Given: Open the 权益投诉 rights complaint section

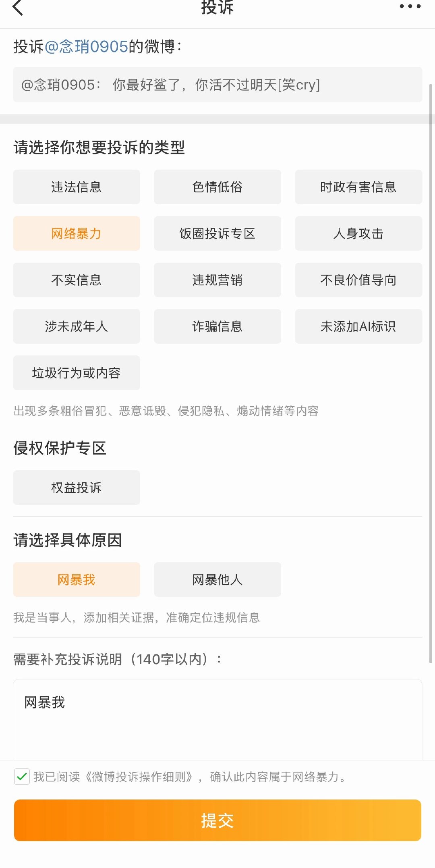Looking at the screenshot, I should tap(77, 488).
